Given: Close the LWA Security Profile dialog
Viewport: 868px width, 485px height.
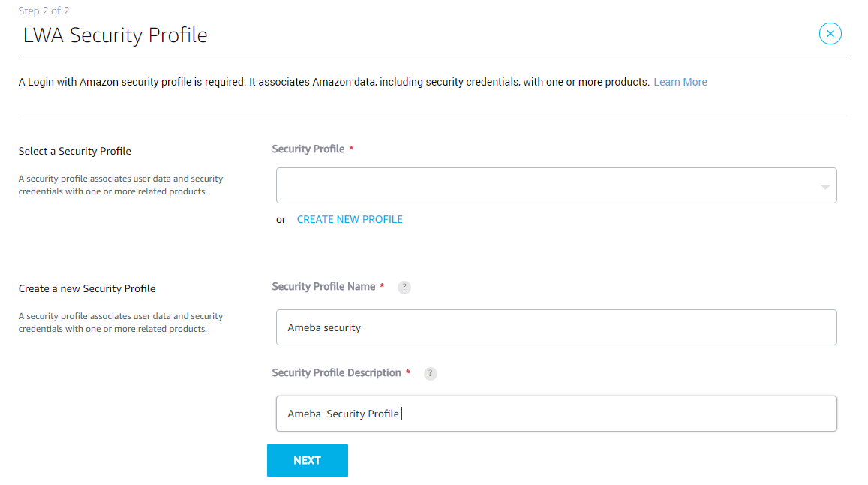Looking at the screenshot, I should (830, 34).
